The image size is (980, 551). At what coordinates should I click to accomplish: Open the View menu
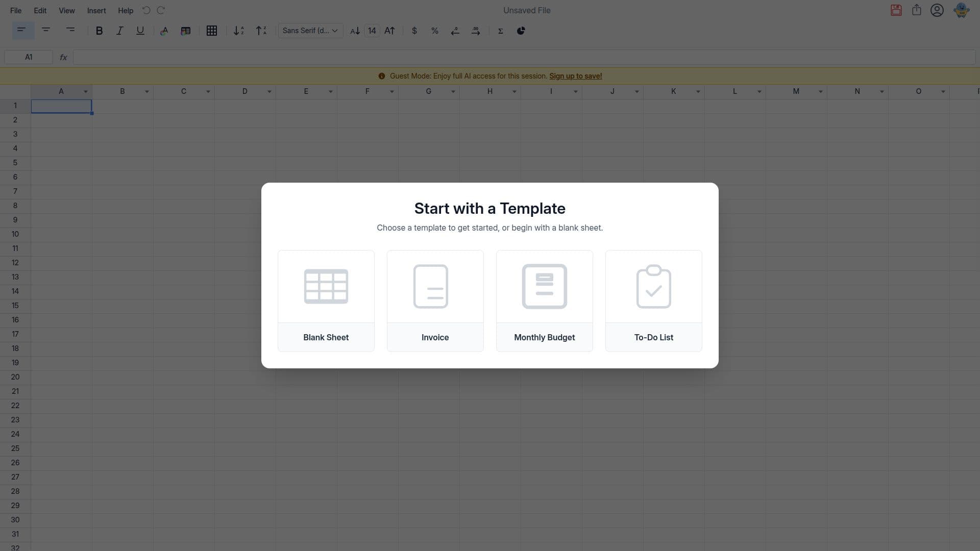pos(67,10)
